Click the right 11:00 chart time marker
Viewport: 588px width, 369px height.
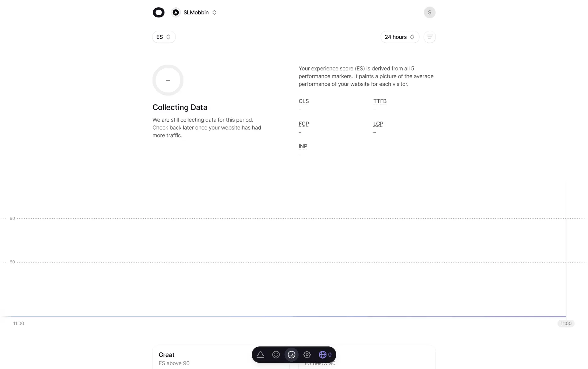[x=566, y=323]
